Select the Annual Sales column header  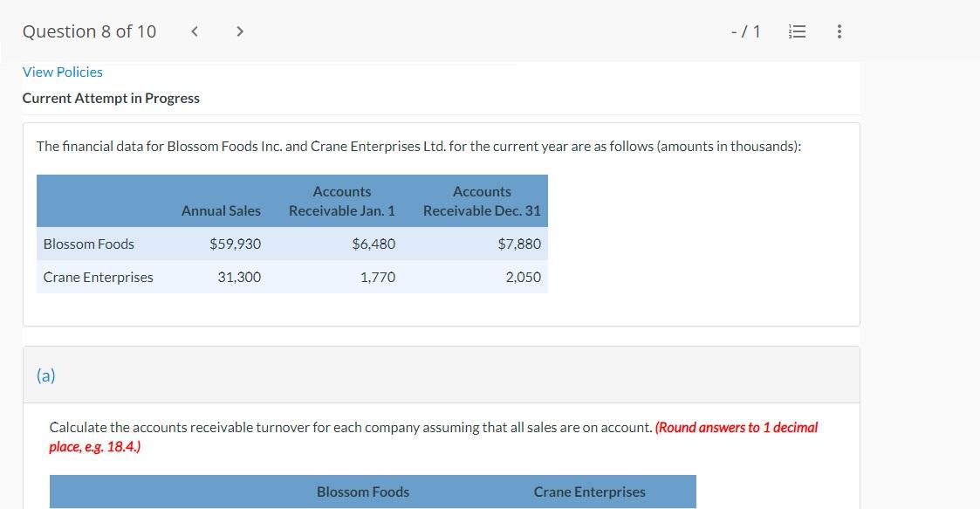click(220, 210)
